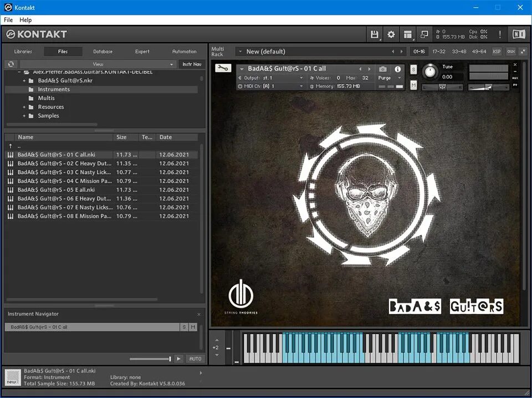Click the instrument volume slider

tap(488, 87)
